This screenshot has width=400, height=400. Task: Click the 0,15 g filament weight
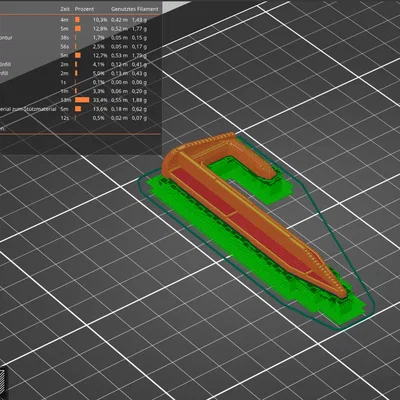tap(139, 38)
